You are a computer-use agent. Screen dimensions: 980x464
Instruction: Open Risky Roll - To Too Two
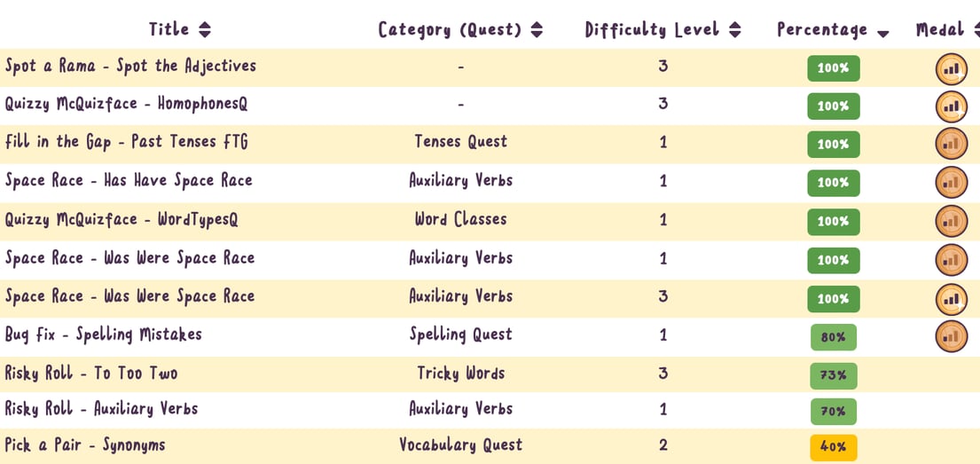pos(91,374)
